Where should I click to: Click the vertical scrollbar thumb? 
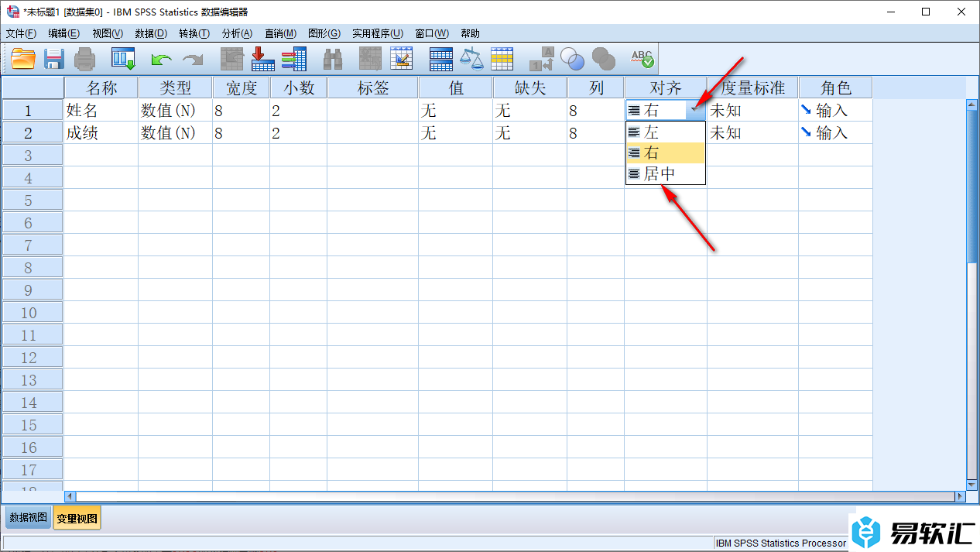972,186
